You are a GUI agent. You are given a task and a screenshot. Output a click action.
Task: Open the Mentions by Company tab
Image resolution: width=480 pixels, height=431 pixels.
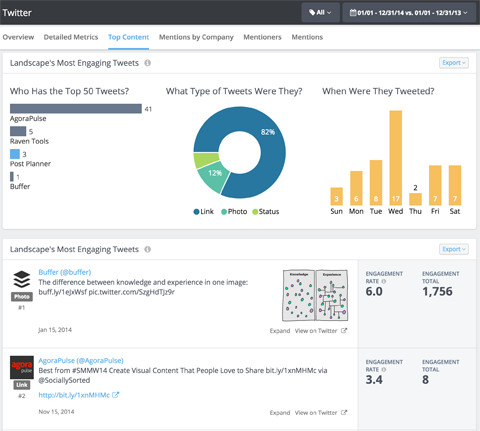196,37
